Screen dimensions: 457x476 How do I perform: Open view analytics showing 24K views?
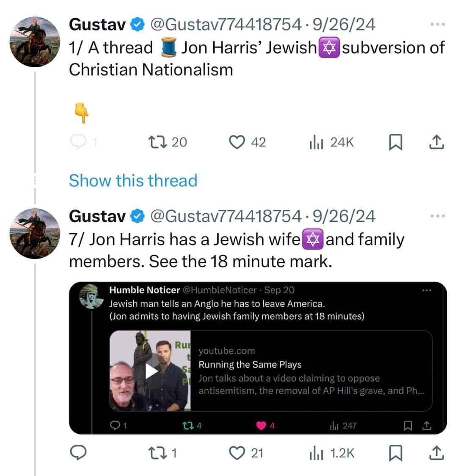click(x=331, y=142)
